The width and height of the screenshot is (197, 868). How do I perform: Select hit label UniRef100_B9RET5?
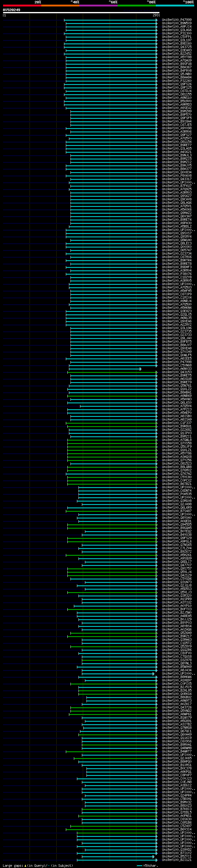[176, 375]
